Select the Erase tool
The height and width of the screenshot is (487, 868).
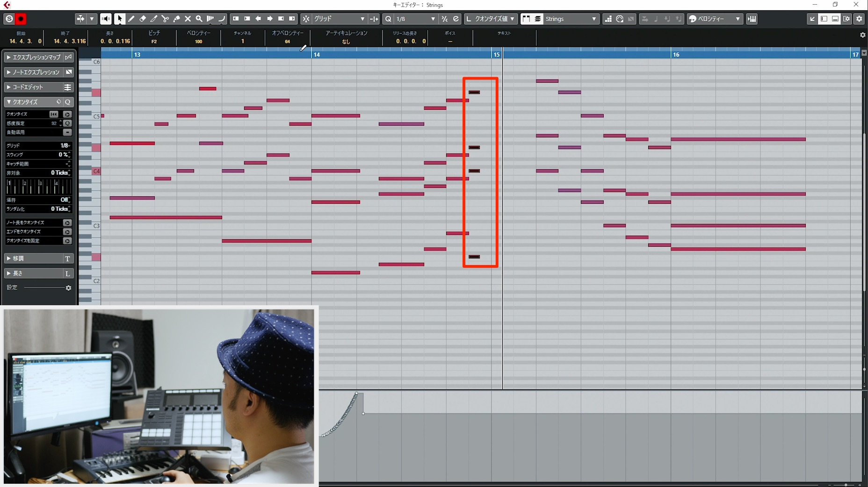(143, 19)
